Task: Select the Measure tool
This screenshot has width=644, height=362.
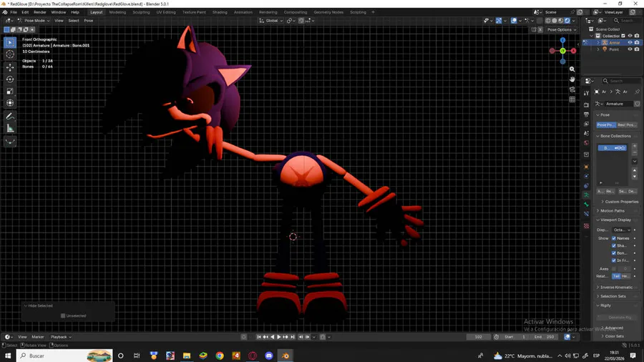Action: tap(10, 129)
